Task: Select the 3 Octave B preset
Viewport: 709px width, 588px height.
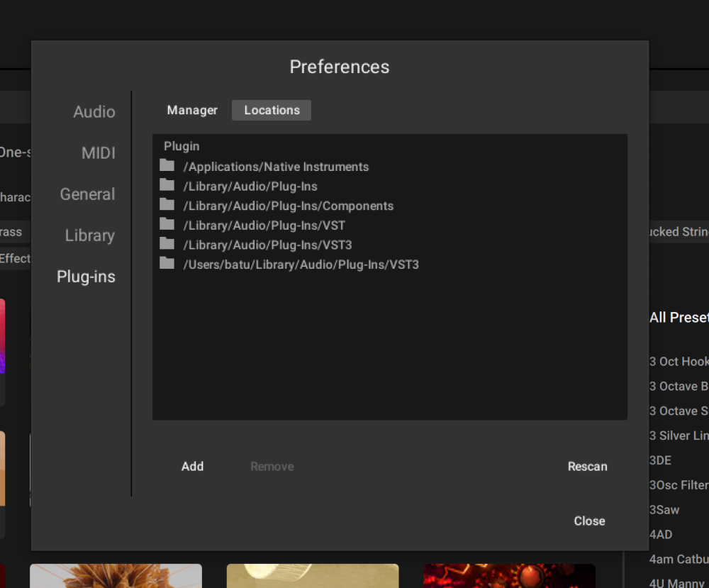Action: pyautogui.click(x=679, y=387)
